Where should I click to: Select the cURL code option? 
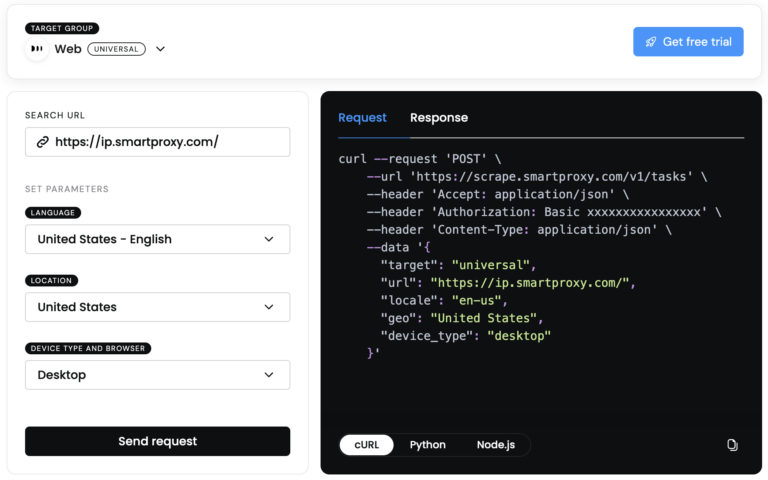coord(366,445)
